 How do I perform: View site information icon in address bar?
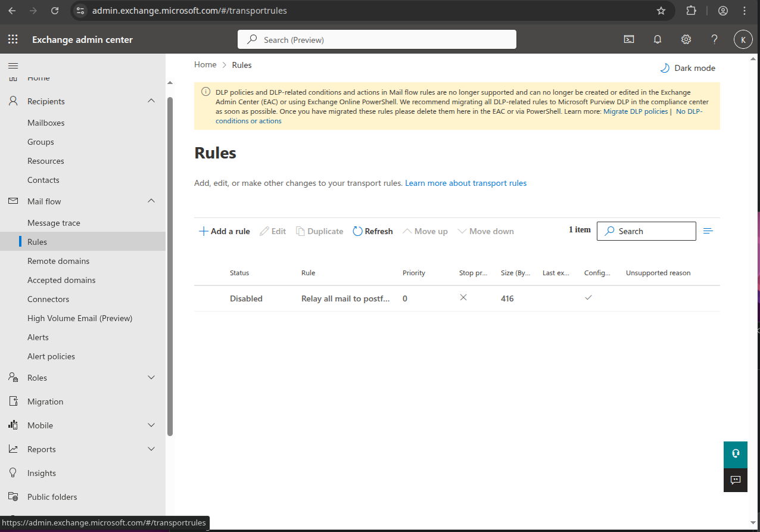pos(81,11)
